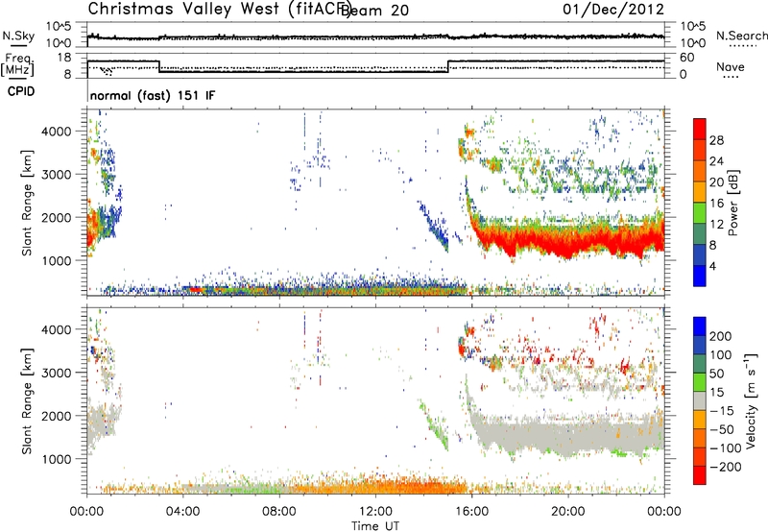Click the 'N.Sky' legend label
Image resolution: width=768 pixels, height=532 pixels.
click(18, 36)
